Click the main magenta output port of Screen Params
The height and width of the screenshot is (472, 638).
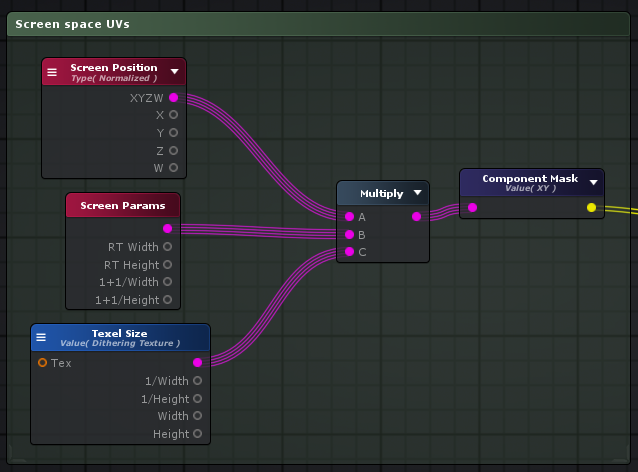click(168, 229)
